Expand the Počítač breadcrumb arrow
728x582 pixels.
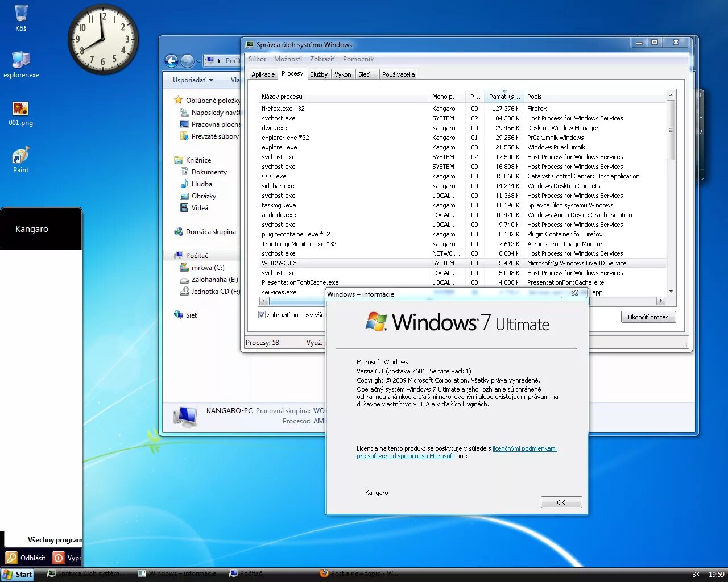[x=220, y=61]
